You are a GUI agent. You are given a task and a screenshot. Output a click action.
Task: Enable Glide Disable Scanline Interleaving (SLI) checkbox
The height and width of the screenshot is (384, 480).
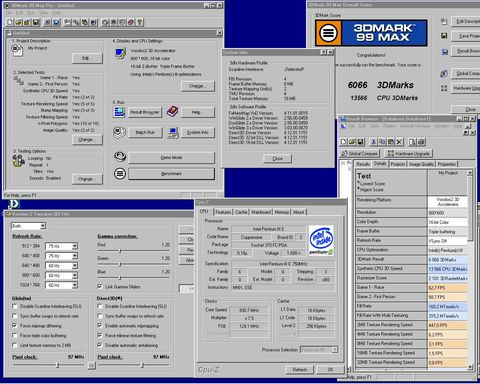tap(15, 306)
